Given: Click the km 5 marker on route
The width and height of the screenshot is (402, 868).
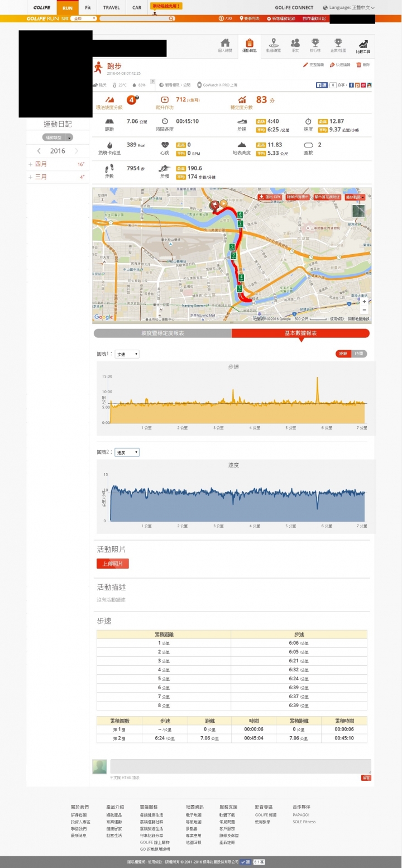Looking at the screenshot, I should click(232, 246).
